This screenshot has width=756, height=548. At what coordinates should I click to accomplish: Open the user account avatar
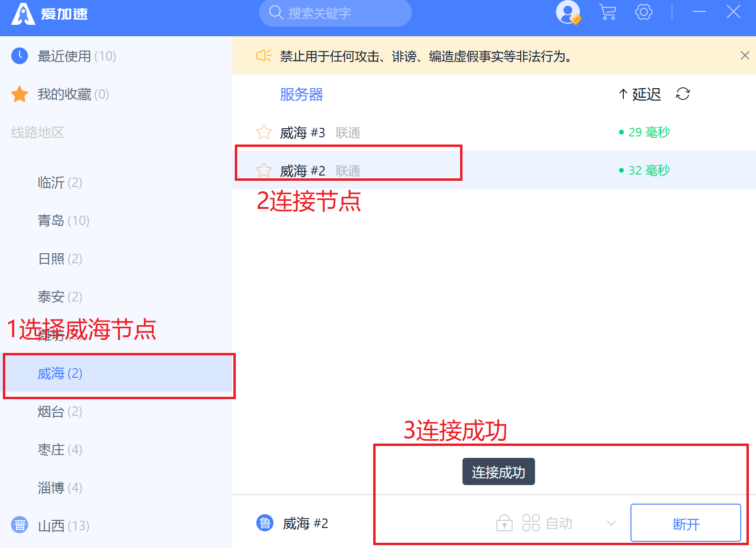point(568,12)
